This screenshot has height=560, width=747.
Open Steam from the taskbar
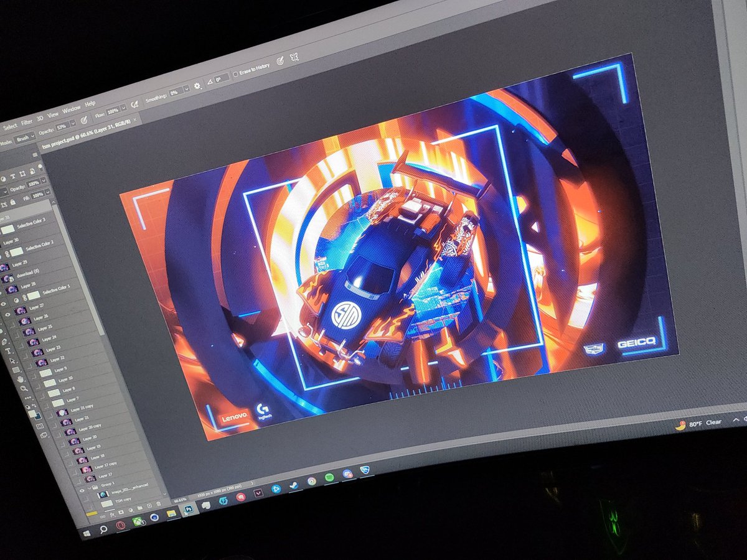[294, 485]
